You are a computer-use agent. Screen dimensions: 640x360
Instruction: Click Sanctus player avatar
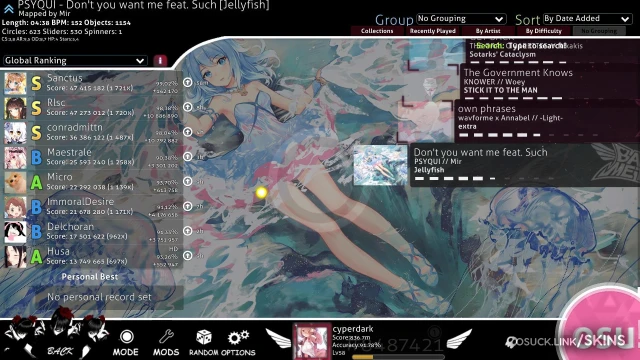[16, 83]
